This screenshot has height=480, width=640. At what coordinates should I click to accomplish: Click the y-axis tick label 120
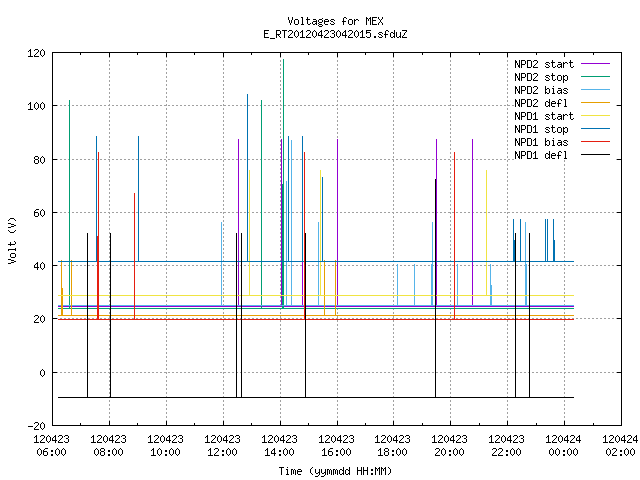click(36, 53)
